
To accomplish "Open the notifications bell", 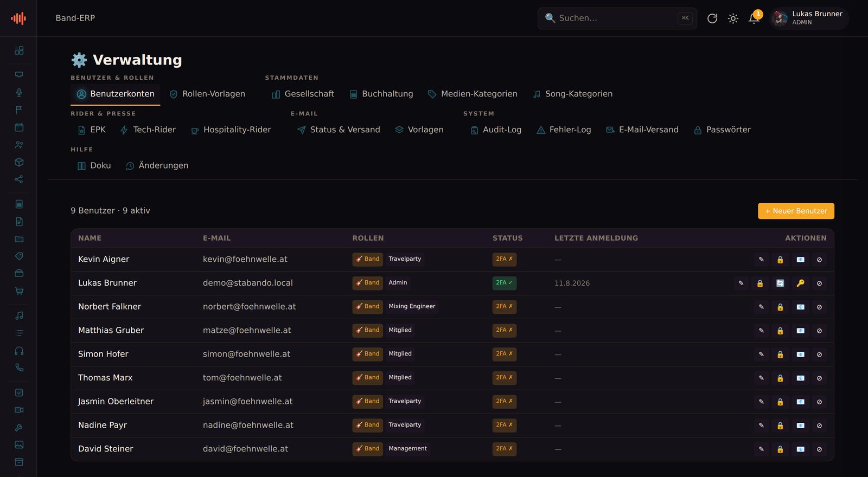I will click(x=754, y=18).
